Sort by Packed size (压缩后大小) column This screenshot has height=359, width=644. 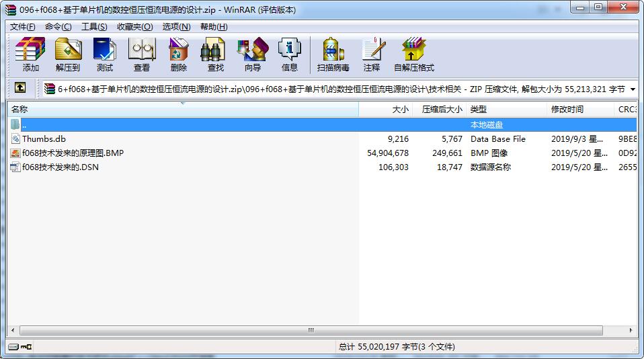pos(440,110)
